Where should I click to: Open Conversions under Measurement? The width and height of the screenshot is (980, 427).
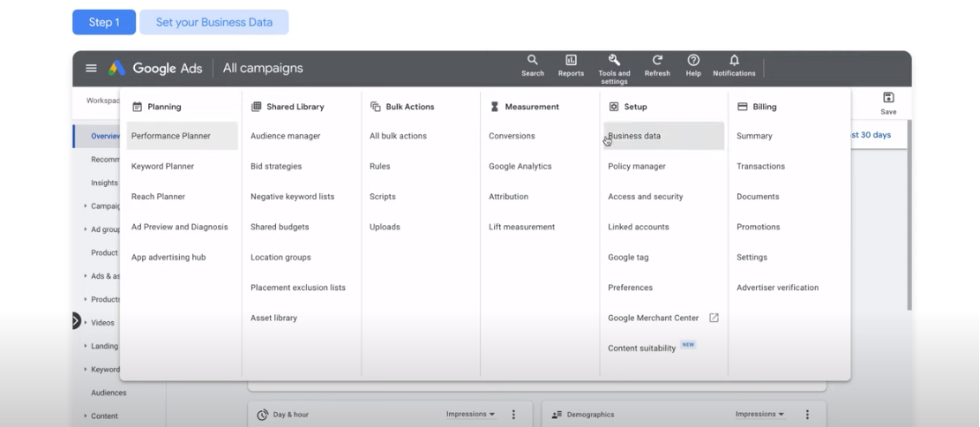(512, 136)
